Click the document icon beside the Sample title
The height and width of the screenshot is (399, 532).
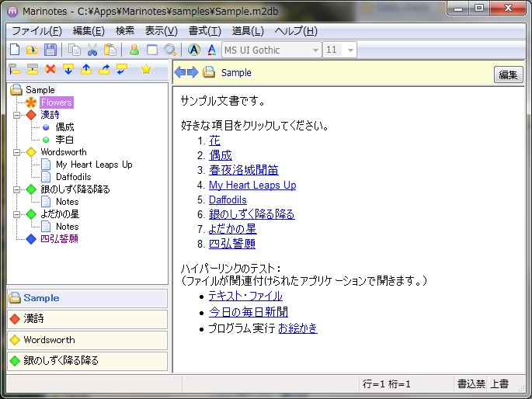pos(209,72)
